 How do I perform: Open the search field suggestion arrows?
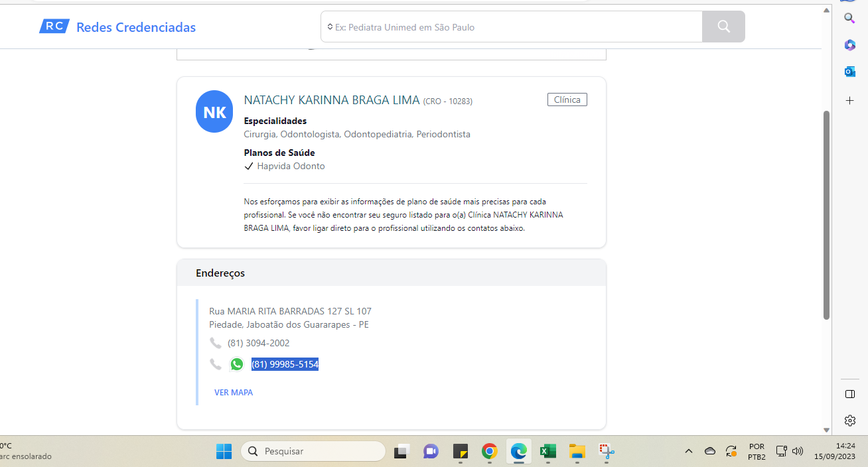(330, 27)
